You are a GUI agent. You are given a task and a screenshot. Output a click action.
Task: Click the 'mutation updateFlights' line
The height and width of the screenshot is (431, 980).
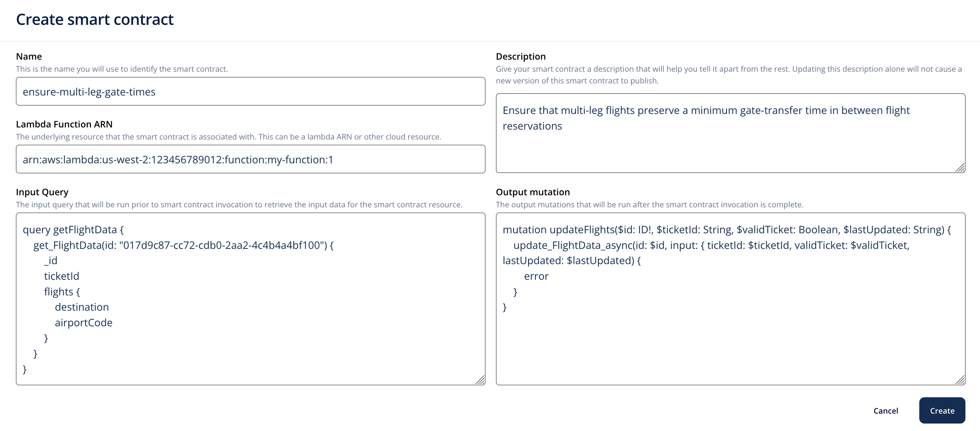pyautogui.click(x=727, y=229)
